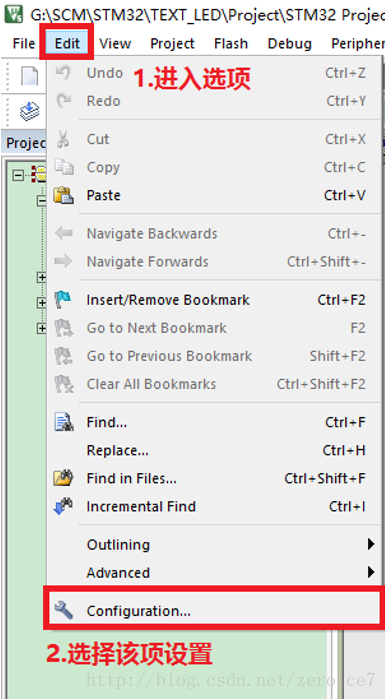The height and width of the screenshot is (700, 387).
Task: Click the New file toolbar icon
Action: pyautogui.click(x=30, y=77)
